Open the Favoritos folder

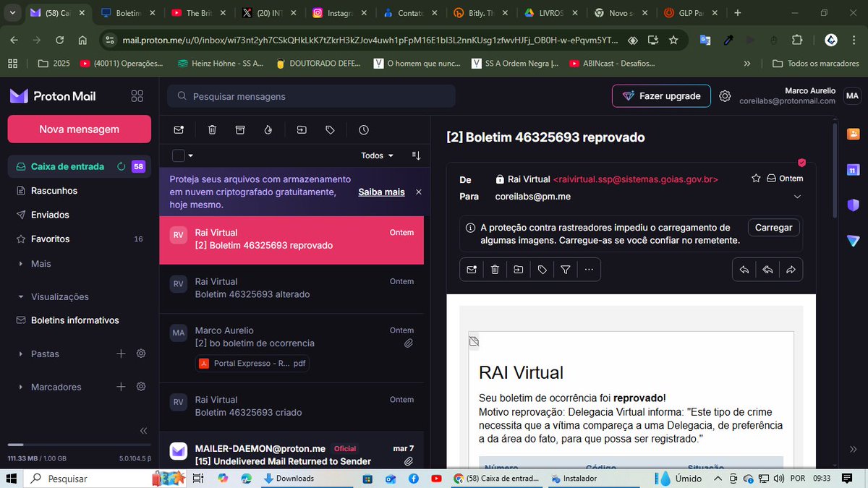tap(80, 239)
